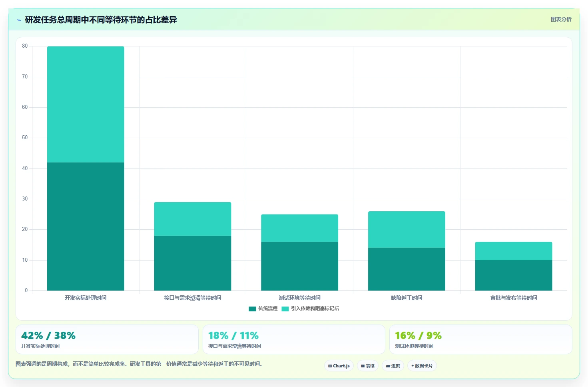Click the dark bar segment for 接口与需求澄清等待时间
Screen dimensions: 588x387
[x=193, y=263]
